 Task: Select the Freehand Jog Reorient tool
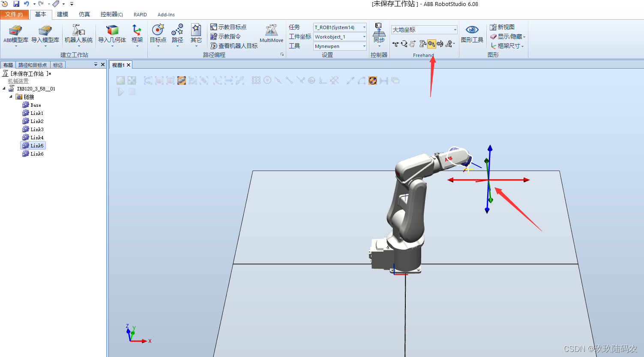440,44
